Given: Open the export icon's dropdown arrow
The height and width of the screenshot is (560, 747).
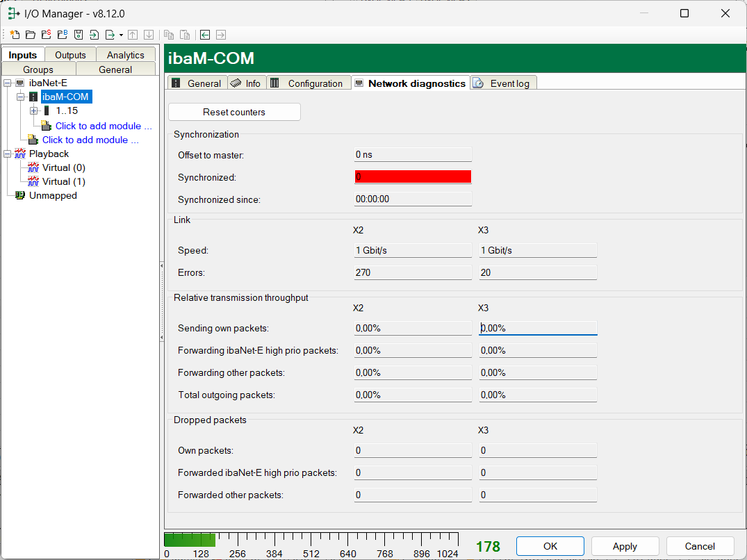Looking at the screenshot, I should pyautogui.click(x=121, y=35).
